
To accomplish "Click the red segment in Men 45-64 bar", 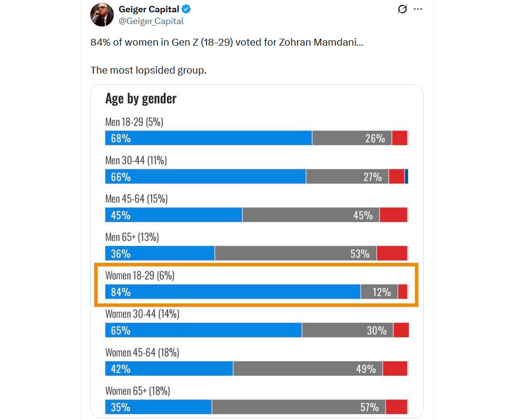I will [393, 215].
